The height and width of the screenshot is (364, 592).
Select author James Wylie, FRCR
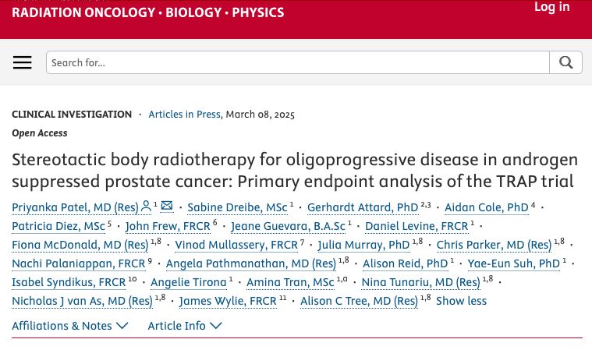[x=228, y=301]
